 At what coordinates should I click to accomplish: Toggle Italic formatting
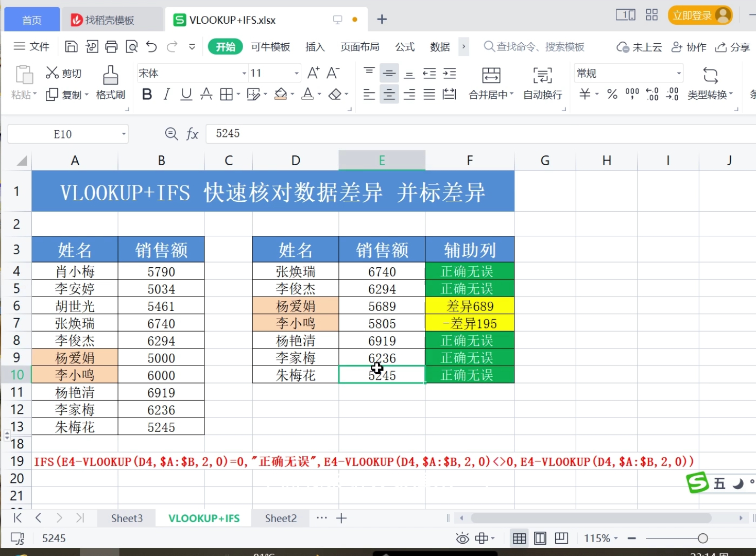click(x=166, y=94)
